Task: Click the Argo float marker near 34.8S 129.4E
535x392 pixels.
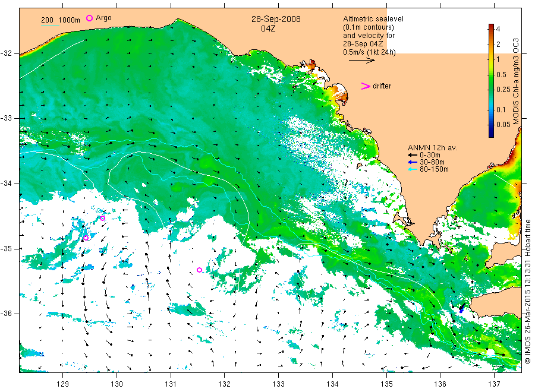Action: pyautogui.click(x=86, y=238)
